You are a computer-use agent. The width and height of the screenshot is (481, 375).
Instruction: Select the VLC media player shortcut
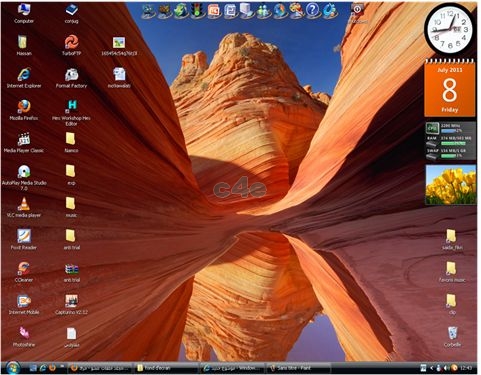24,207
